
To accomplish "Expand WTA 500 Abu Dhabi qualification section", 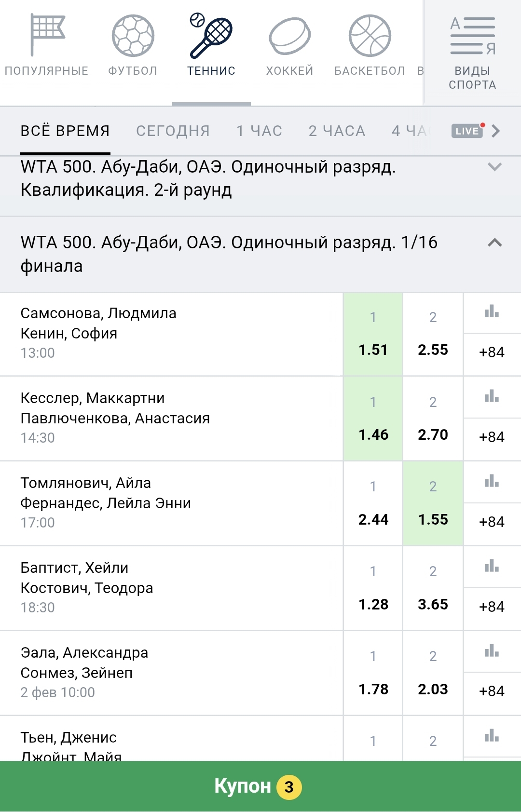I will point(494,167).
